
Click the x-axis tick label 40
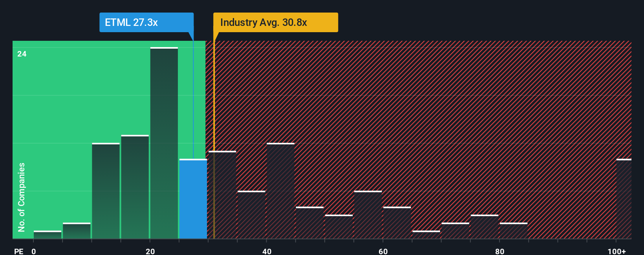(x=267, y=251)
